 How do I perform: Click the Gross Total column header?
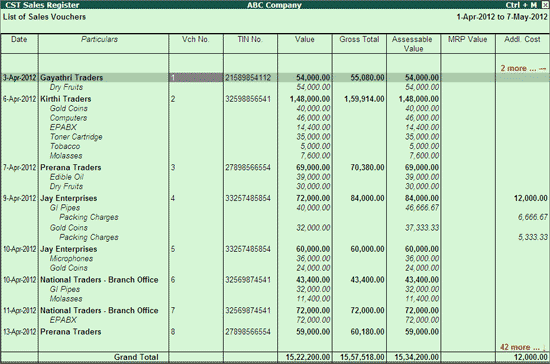(359, 39)
